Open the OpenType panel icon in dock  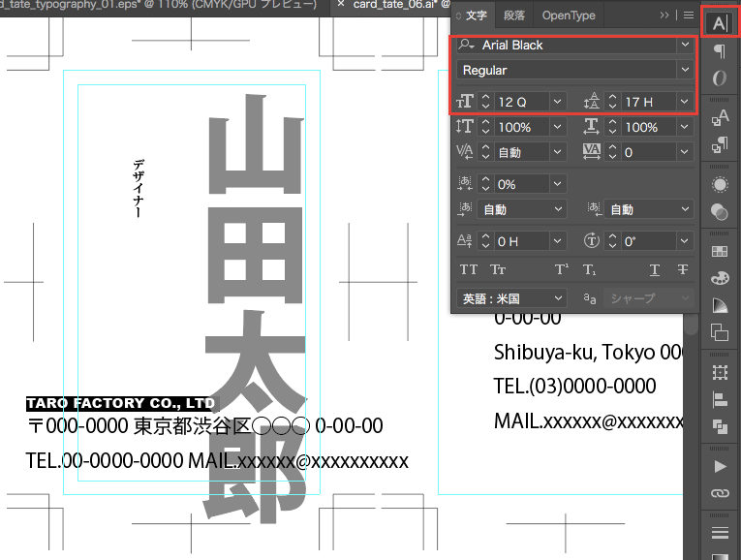719,78
